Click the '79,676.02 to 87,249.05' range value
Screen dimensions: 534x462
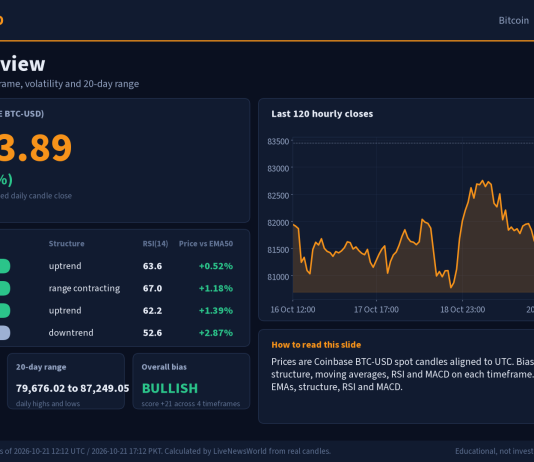tap(73, 388)
